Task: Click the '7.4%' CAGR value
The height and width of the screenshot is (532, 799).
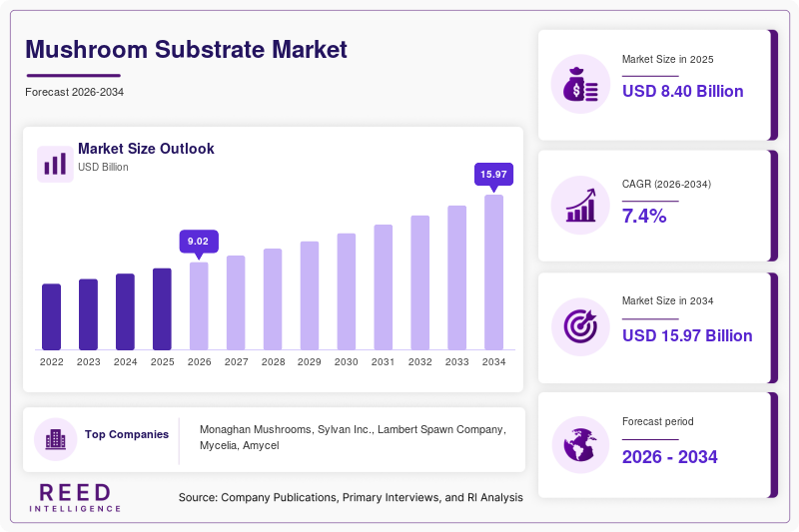Action: pyautogui.click(x=644, y=216)
